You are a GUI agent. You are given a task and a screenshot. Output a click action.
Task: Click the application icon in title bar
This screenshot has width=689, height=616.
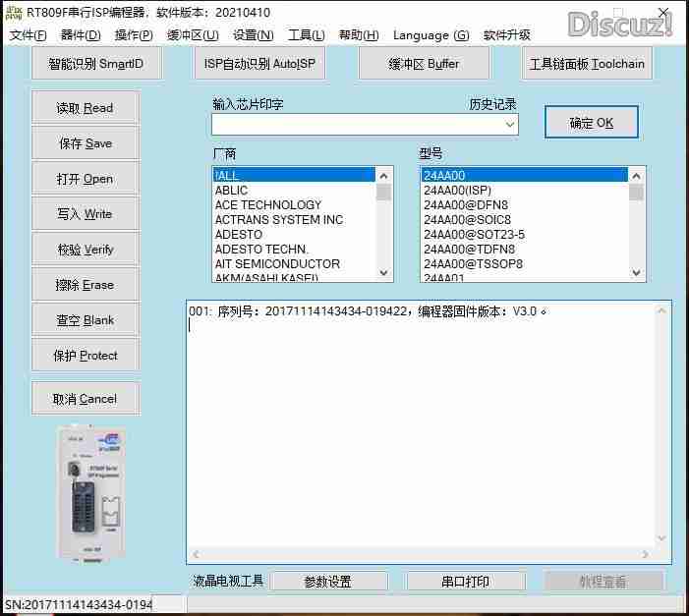coord(14,13)
